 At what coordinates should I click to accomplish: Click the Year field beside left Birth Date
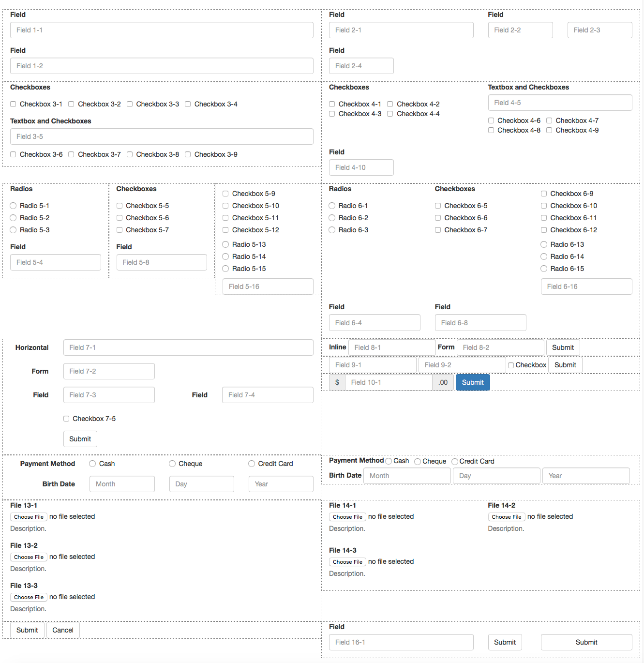coord(281,484)
